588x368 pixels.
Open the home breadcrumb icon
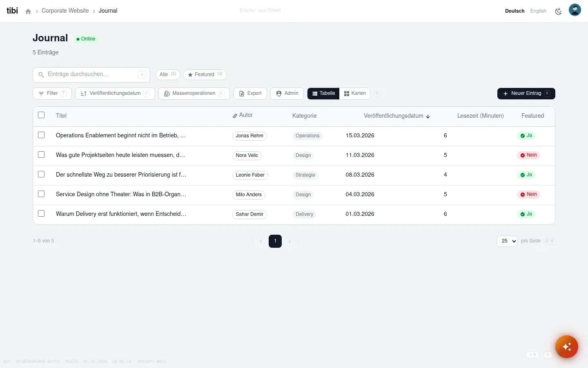[x=28, y=11]
